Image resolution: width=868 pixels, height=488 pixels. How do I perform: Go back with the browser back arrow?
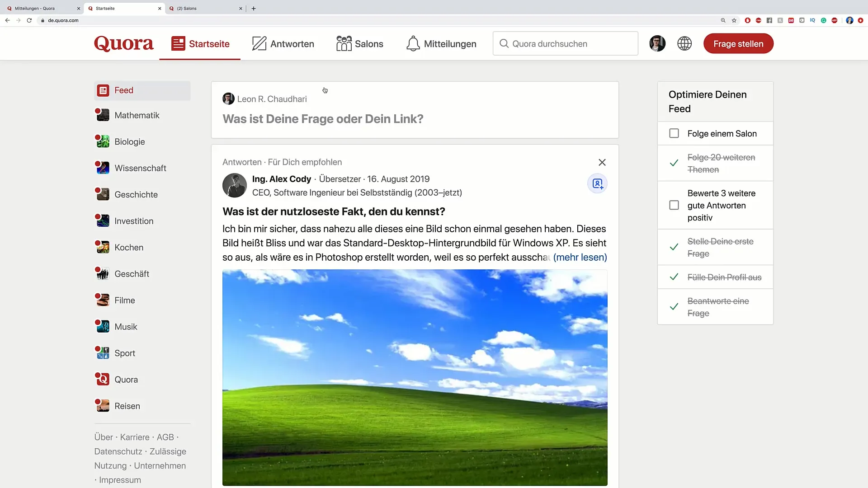click(x=7, y=20)
